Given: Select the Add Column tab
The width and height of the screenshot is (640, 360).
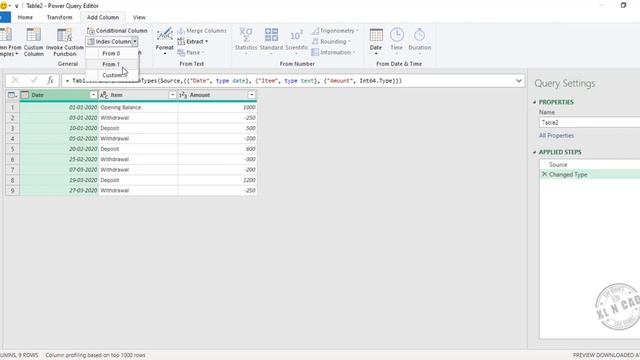Looking at the screenshot, I should (x=103, y=18).
